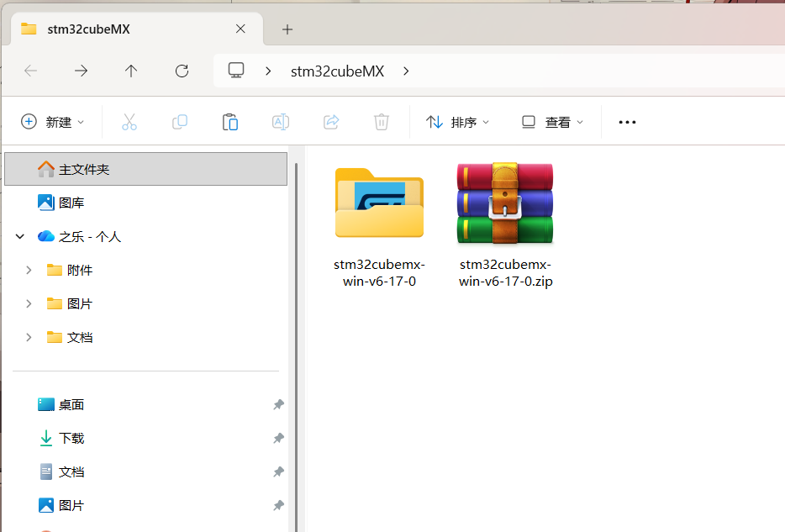This screenshot has width=785, height=532.
Task: Click the 主文件夹 home icon
Action: click(x=46, y=169)
